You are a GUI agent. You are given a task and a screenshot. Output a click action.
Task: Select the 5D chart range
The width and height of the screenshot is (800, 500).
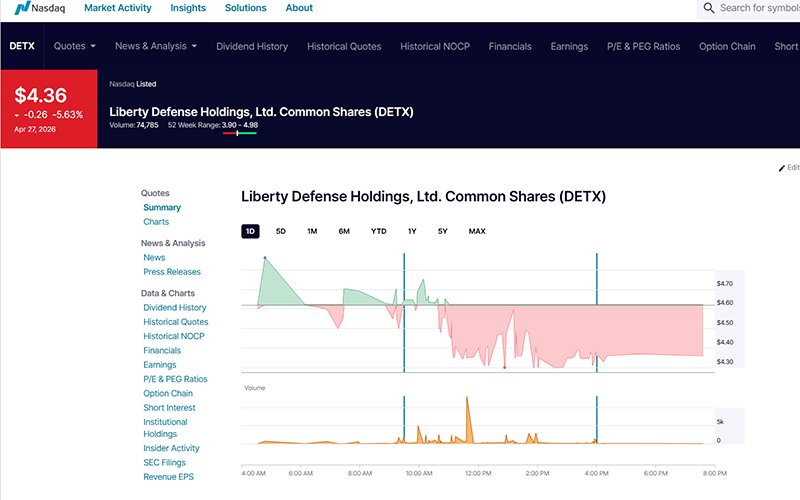point(281,231)
